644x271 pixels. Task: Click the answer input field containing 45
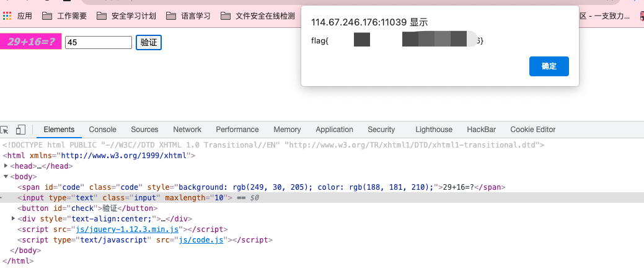tap(99, 42)
